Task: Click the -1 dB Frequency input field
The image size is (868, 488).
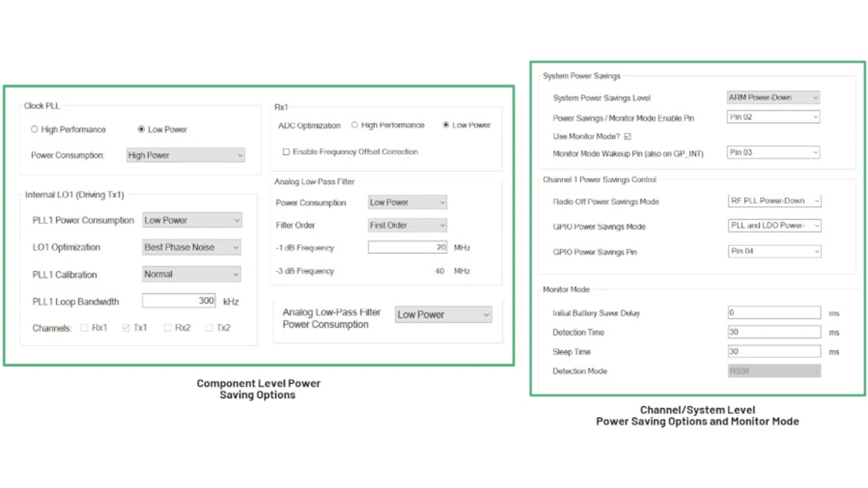Action: (x=407, y=247)
